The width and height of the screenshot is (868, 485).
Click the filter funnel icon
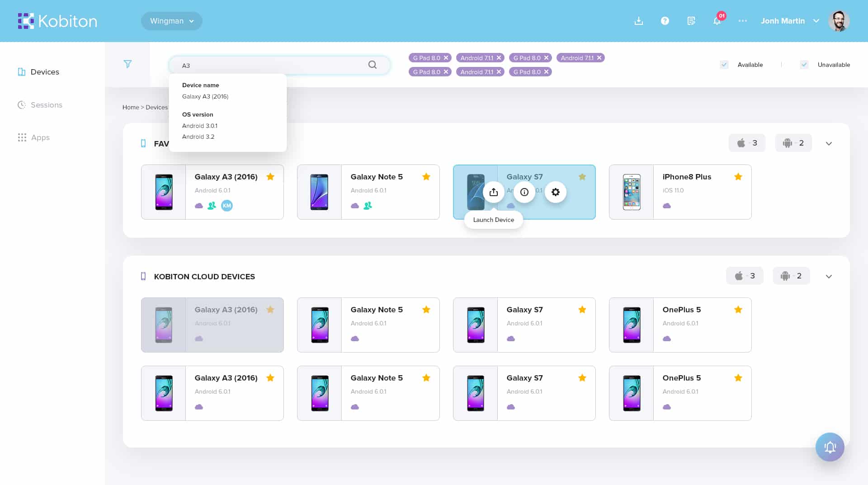(127, 64)
